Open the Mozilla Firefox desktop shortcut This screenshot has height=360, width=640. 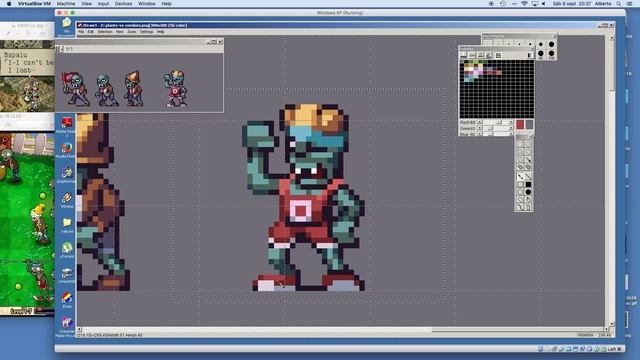[67, 150]
